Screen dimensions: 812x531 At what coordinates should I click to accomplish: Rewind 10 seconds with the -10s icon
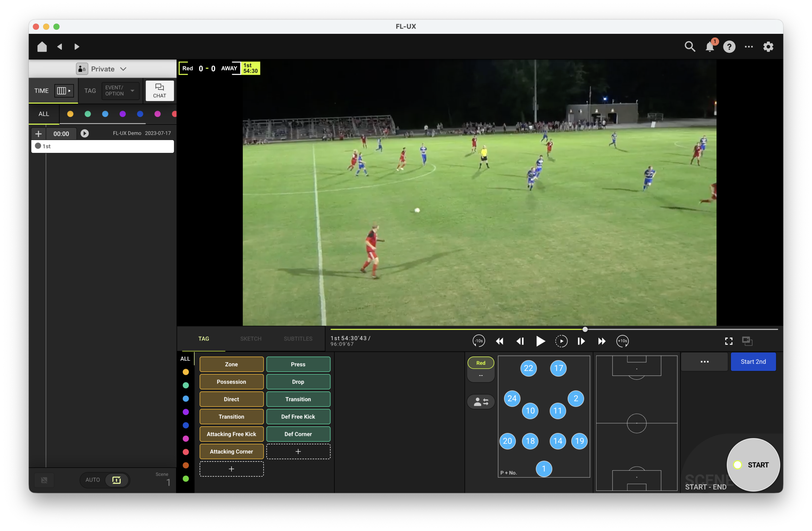479,341
